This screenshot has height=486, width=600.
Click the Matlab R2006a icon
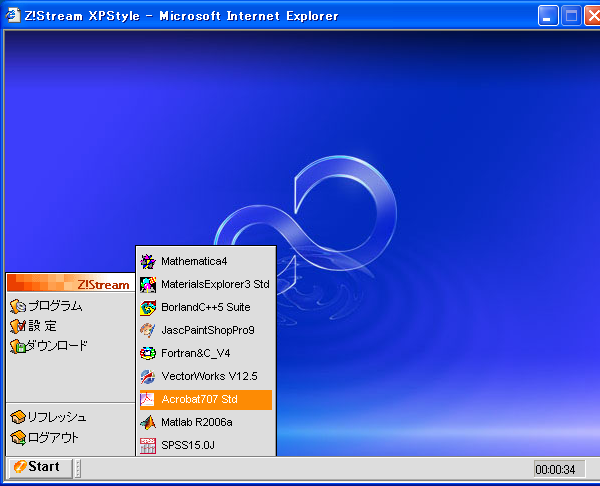pyautogui.click(x=148, y=422)
